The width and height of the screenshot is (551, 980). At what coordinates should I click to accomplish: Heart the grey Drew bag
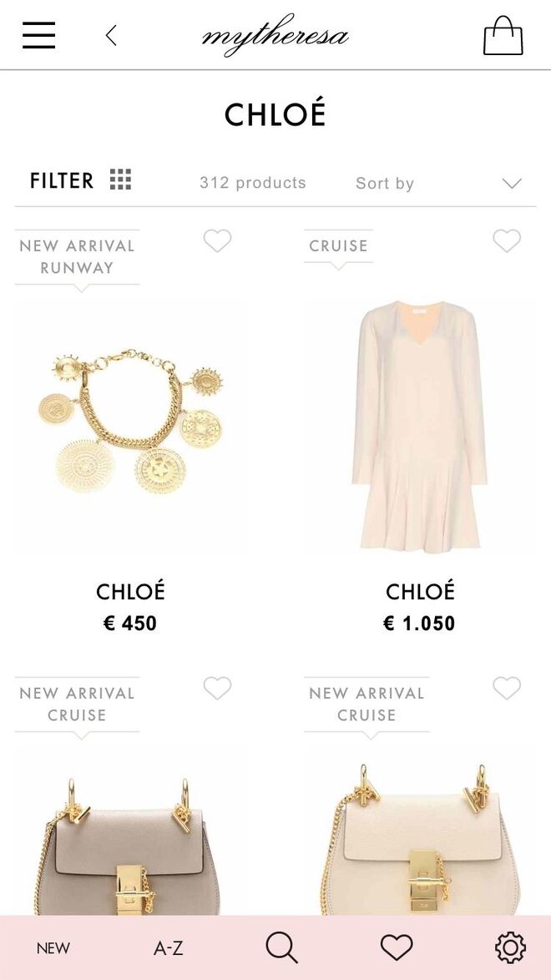pos(217,689)
